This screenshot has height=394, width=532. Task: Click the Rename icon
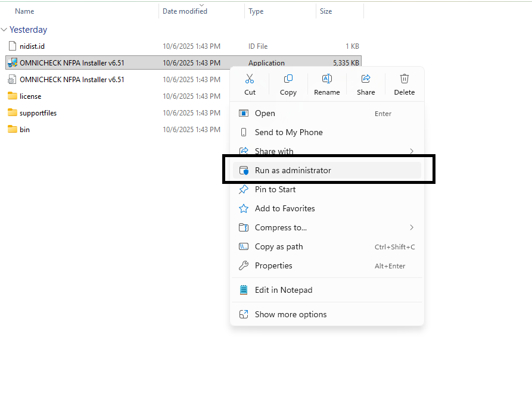(327, 79)
